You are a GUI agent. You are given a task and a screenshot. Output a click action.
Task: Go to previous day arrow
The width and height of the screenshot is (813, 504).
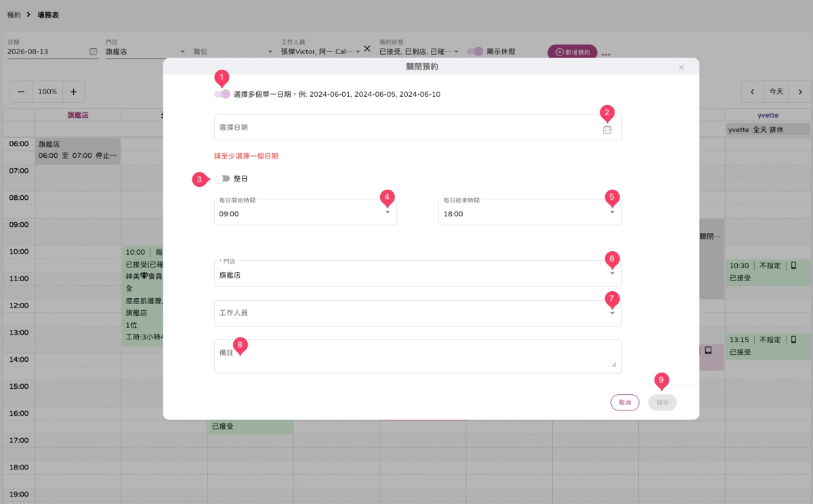(752, 91)
